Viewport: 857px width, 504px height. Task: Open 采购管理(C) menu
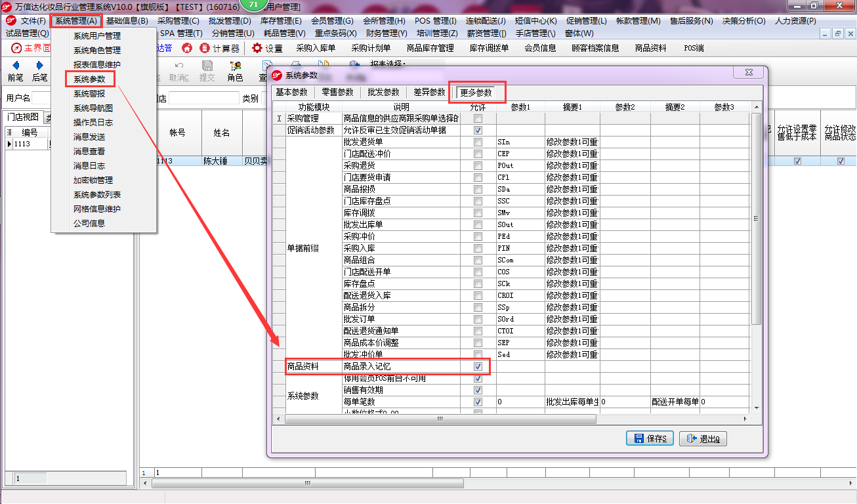point(178,21)
